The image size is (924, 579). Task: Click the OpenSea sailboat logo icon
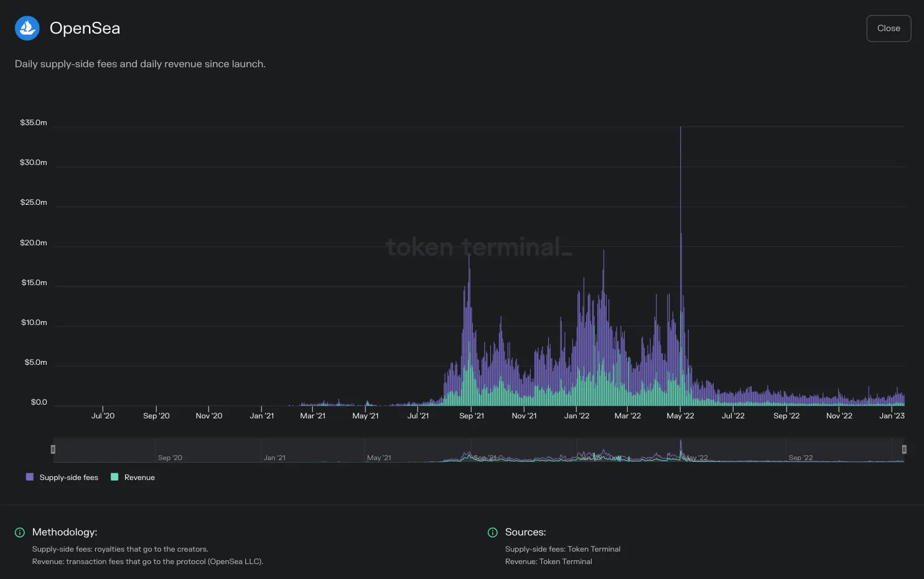coord(27,28)
